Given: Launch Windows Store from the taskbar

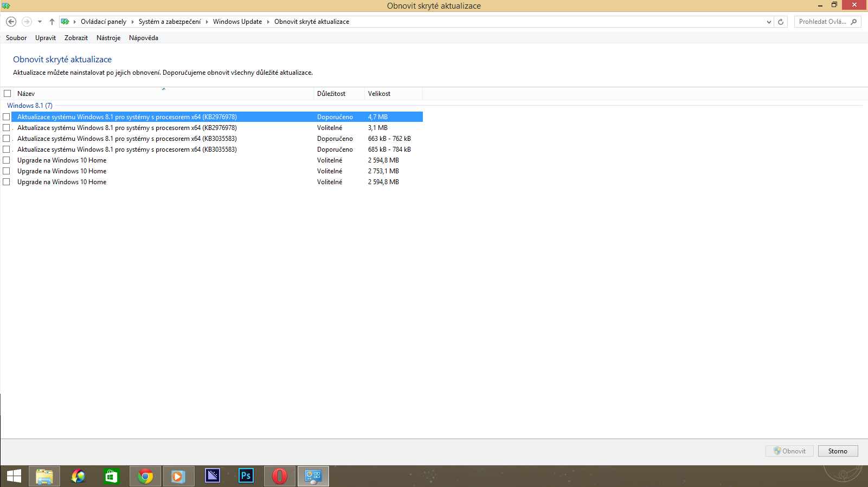Looking at the screenshot, I should [112, 476].
